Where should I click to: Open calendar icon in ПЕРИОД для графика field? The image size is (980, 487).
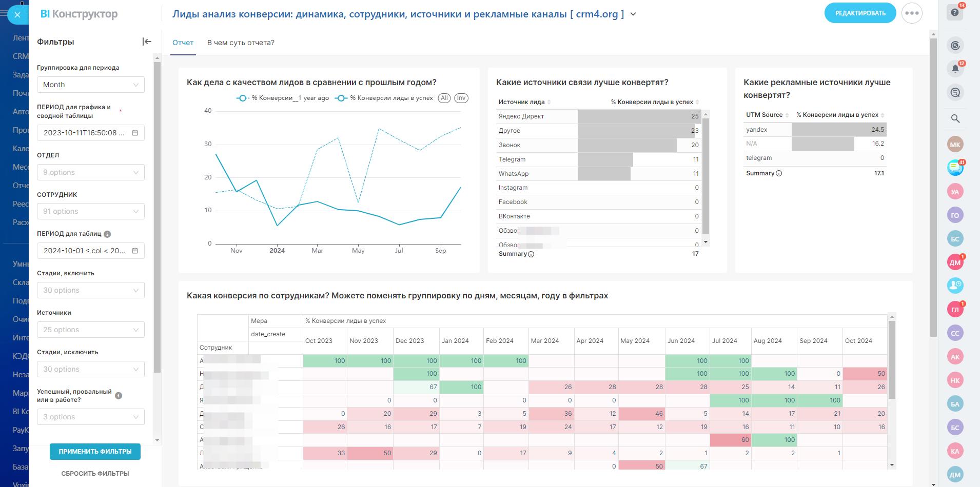(x=135, y=133)
